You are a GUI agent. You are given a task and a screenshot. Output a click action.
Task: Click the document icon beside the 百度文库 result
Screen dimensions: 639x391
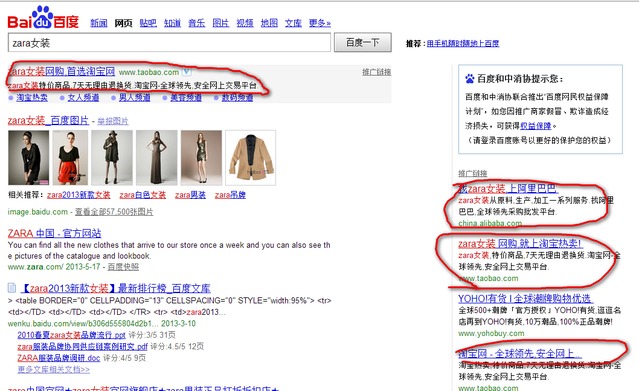click(x=12, y=288)
